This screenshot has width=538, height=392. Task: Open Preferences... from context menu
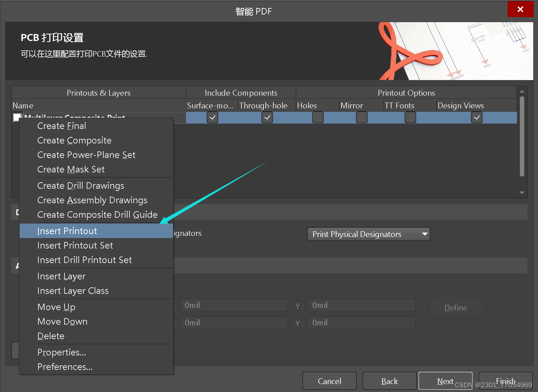point(96,367)
